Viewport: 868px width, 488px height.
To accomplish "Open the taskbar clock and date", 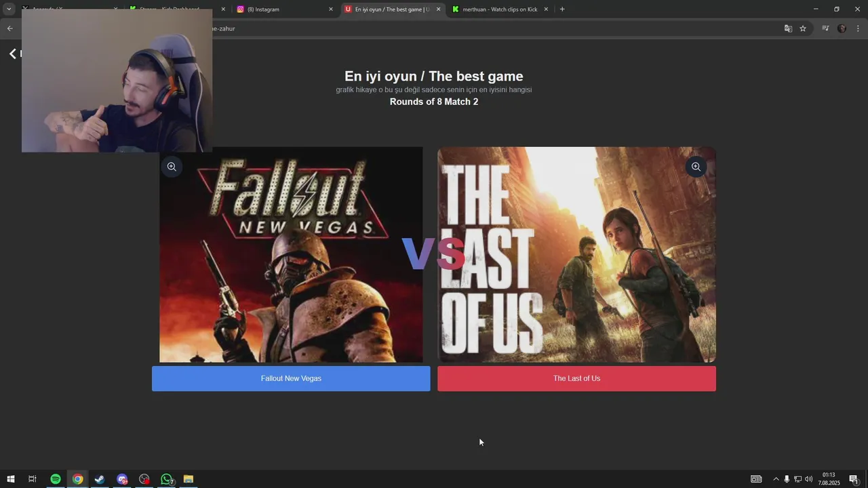I will 829,479.
